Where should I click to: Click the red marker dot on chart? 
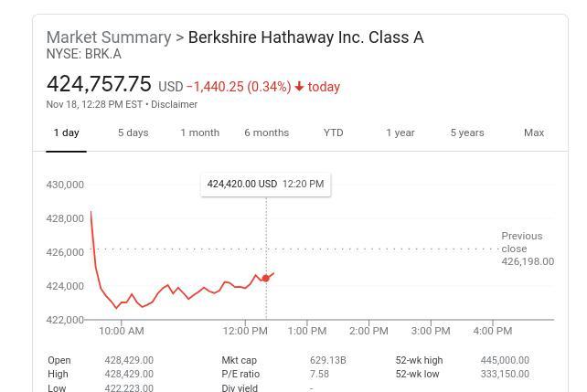pyautogui.click(x=266, y=278)
